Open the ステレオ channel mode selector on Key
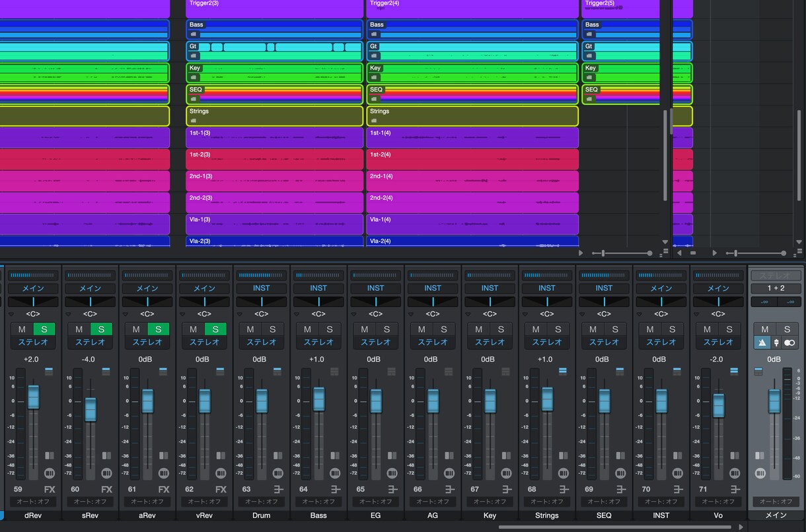Viewport: 806px width, 532px height. pyautogui.click(x=490, y=343)
